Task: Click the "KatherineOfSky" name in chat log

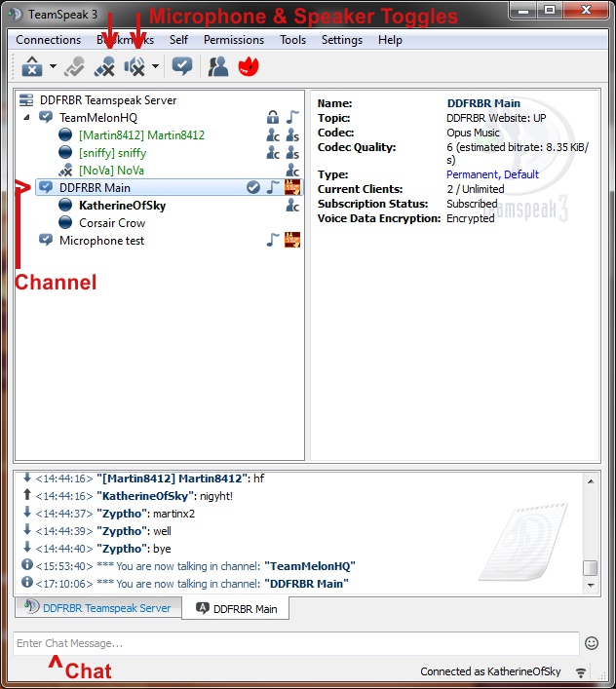Action: 145,496
